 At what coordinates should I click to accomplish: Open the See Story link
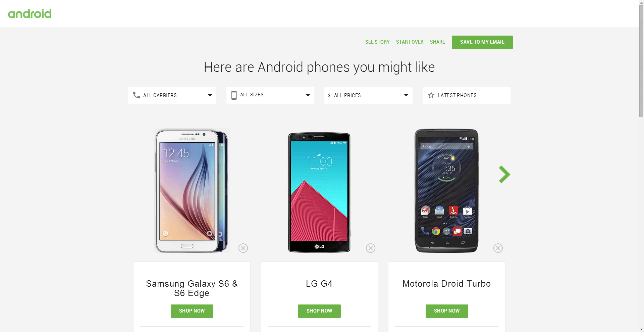pos(377,42)
